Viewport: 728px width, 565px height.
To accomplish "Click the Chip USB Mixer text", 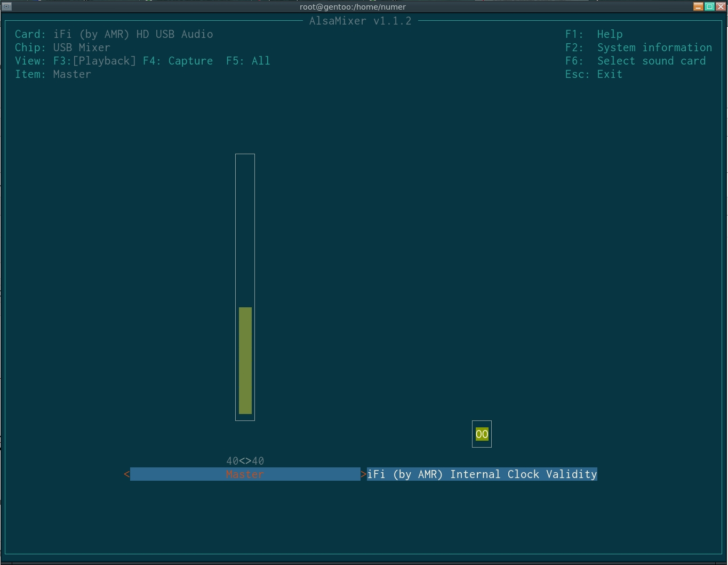I will tap(62, 47).
